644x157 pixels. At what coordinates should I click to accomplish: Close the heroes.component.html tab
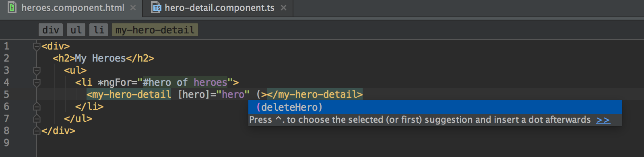133,8
